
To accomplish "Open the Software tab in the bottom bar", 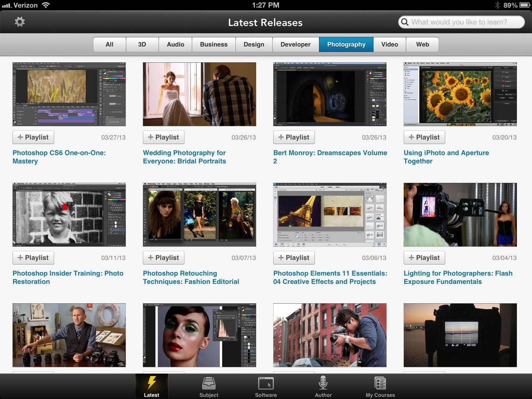I will coord(266,386).
